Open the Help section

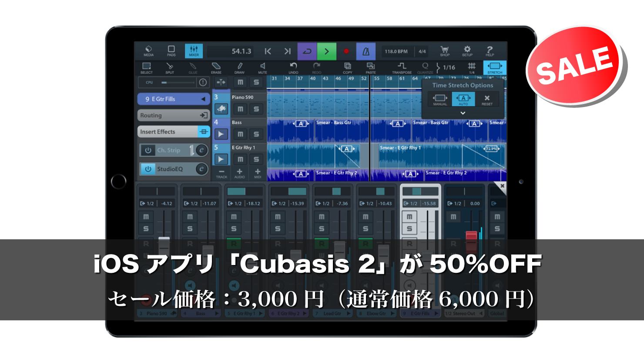pos(490,51)
